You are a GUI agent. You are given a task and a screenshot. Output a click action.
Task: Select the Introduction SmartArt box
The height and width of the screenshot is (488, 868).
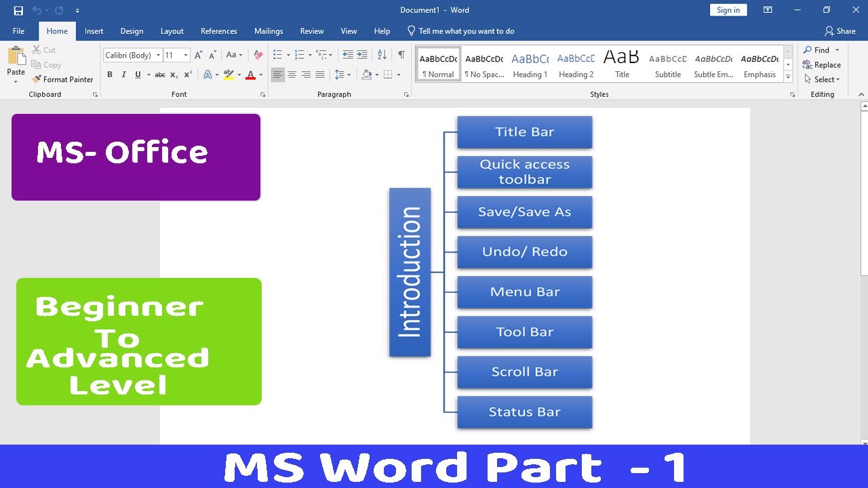[x=410, y=272]
